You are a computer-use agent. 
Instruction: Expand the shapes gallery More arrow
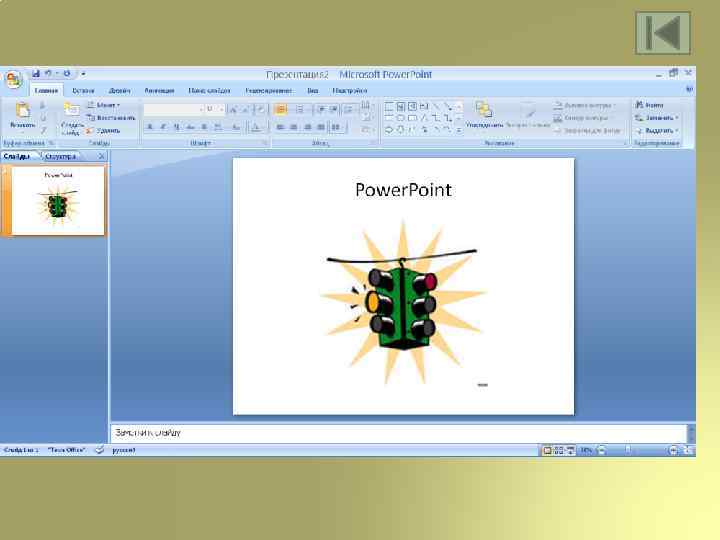click(459, 130)
